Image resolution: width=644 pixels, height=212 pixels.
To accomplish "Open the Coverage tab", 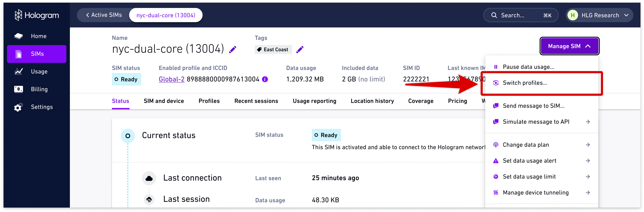I will pyautogui.click(x=421, y=101).
